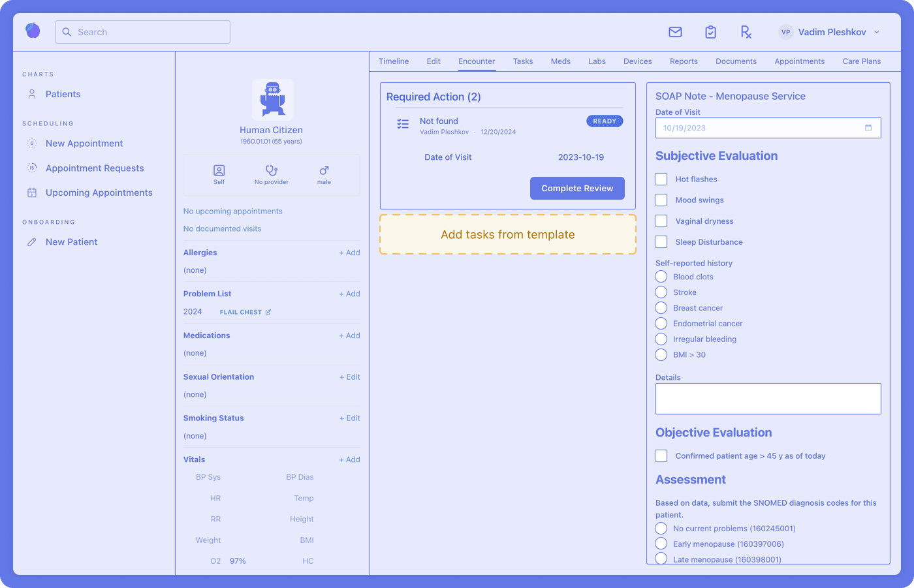This screenshot has width=914, height=588.
Task: Click Add next to Allergies
Action: (349, 253)
